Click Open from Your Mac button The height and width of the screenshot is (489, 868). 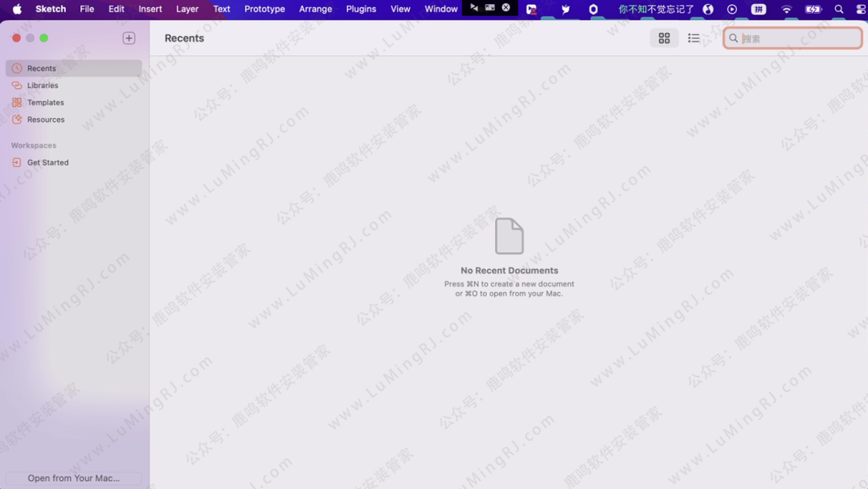pos(74,478)
